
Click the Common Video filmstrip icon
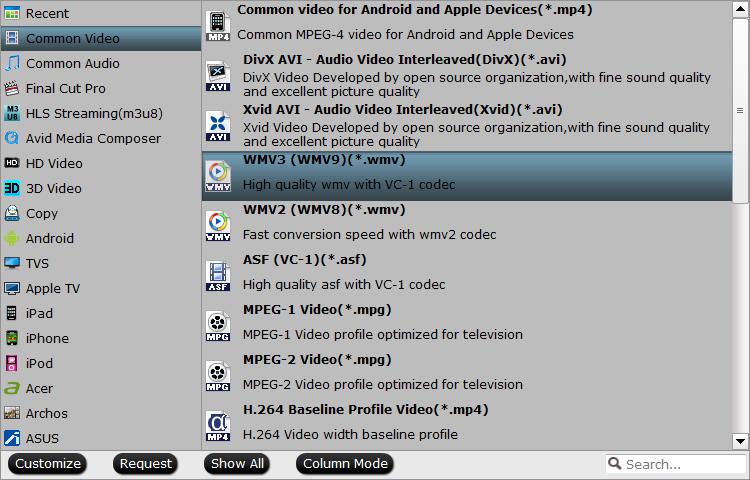coord(12,38)
